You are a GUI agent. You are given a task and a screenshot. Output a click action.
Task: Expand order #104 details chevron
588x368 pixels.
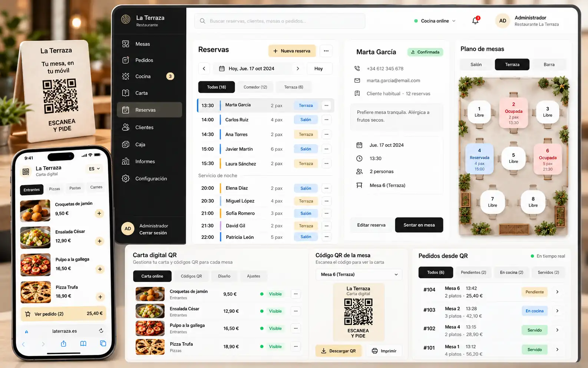(557, 292)
